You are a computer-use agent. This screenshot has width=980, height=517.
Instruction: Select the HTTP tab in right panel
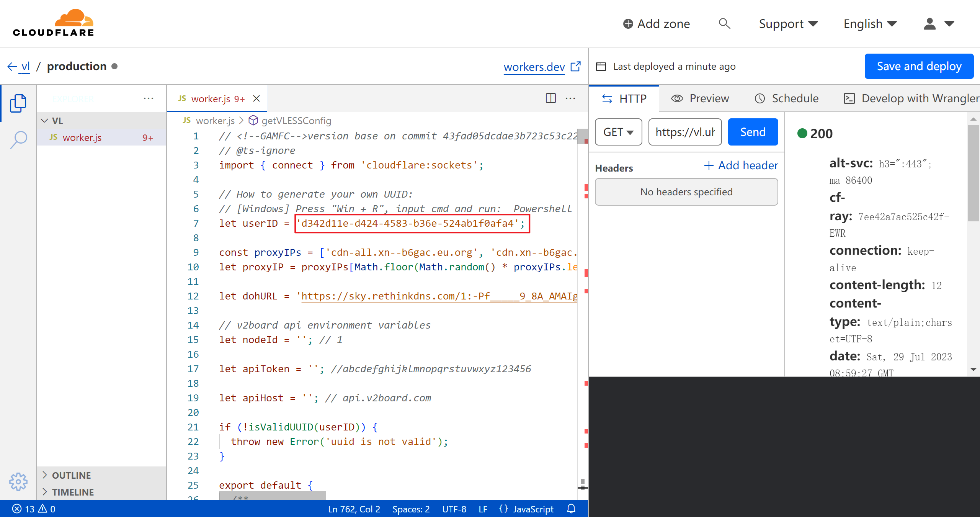click(x=625, y=97)
